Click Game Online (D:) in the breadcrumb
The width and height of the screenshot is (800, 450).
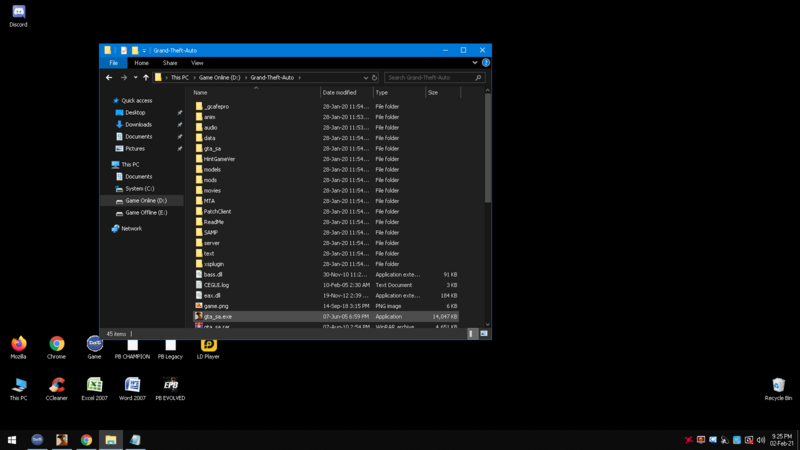click(219, 78)
